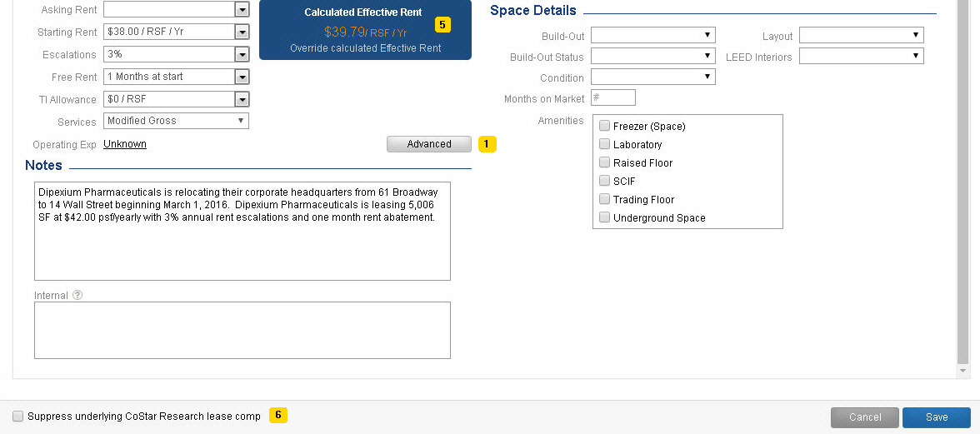
Task: Click the Internal notes help icon
Action: tap(77, 296)
